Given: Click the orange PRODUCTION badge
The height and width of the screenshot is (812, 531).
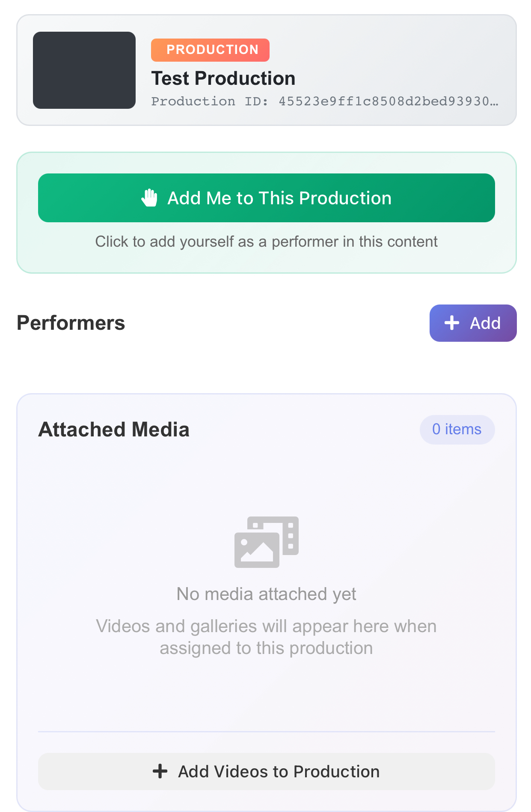Looking at the screenshot, I should pos(210,50).
